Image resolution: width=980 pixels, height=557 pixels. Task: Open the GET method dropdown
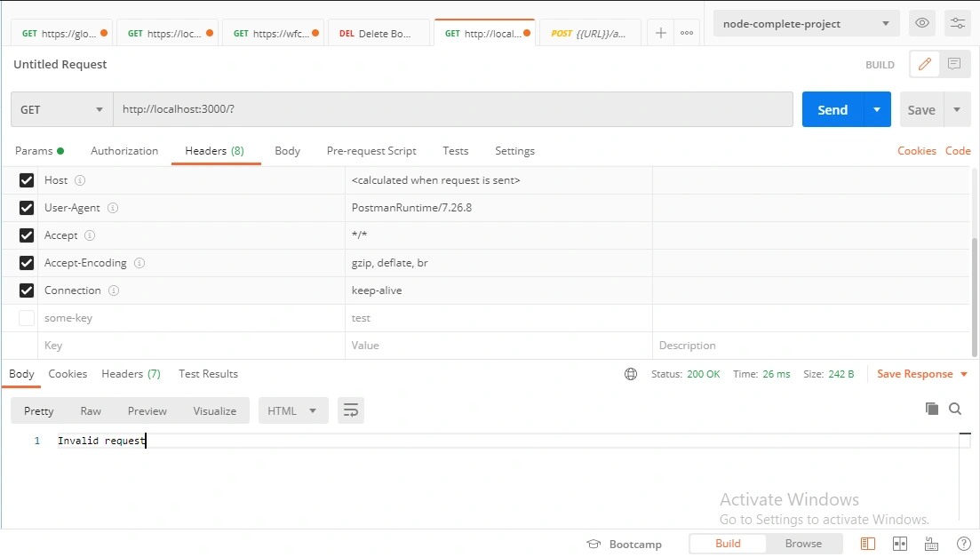[61, 109]
